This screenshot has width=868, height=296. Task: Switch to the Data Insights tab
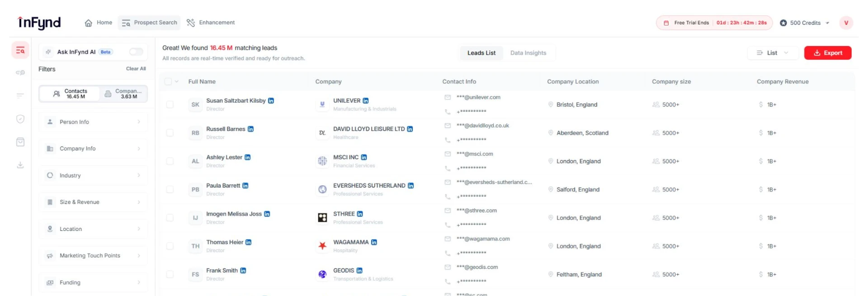pyautogui.click(x=528, y=53)
